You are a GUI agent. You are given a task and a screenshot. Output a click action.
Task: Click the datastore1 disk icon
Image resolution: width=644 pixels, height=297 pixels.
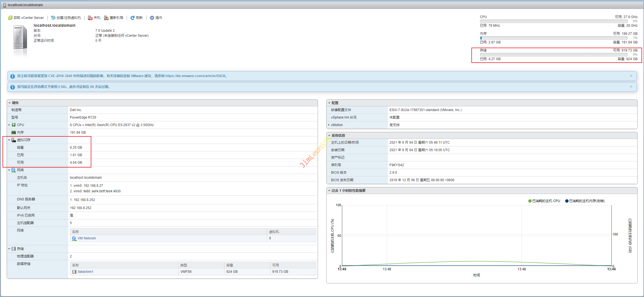click(74, 272)
